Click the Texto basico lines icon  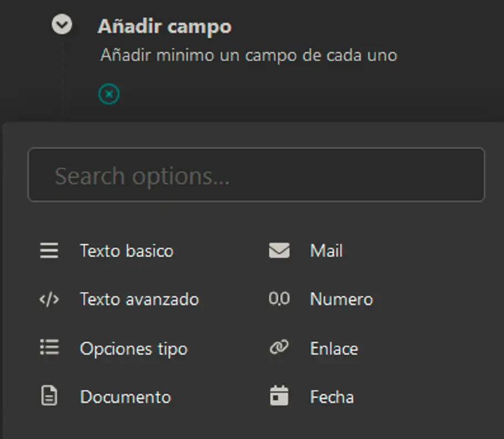pos(49,250)
